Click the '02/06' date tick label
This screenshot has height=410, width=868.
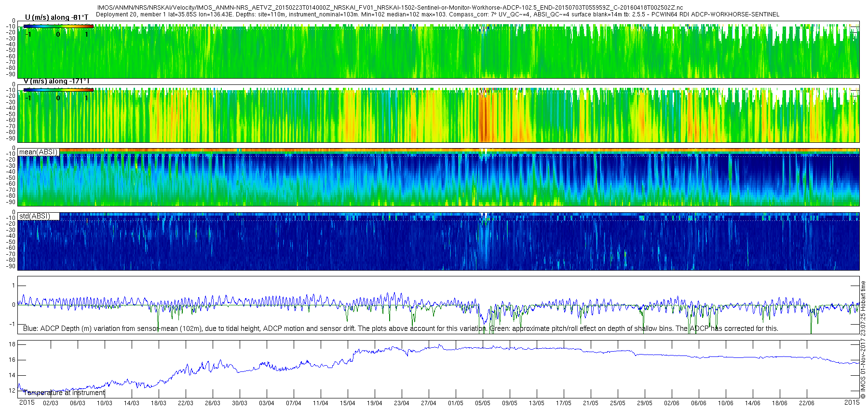pos(672,403)
